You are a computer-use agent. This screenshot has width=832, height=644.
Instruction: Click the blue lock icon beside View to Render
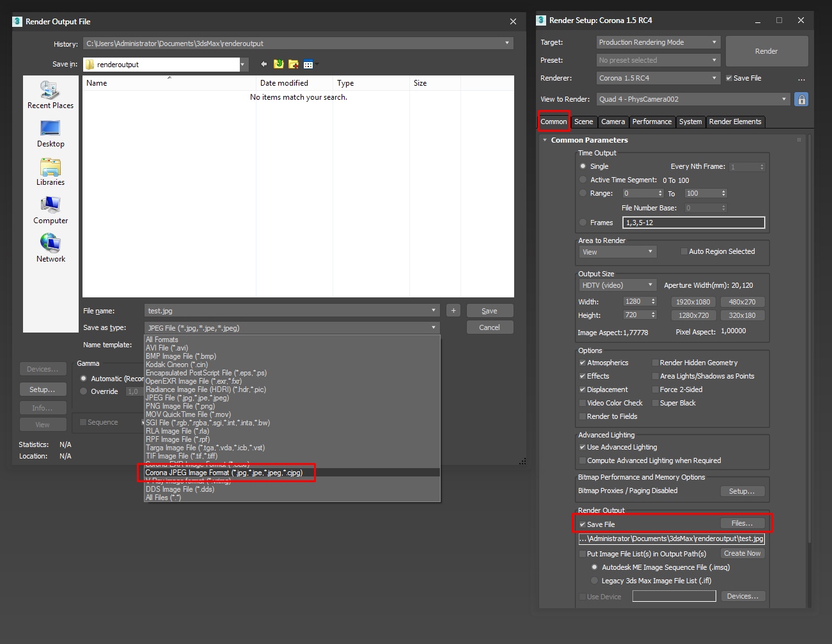(x=801, y=99)
